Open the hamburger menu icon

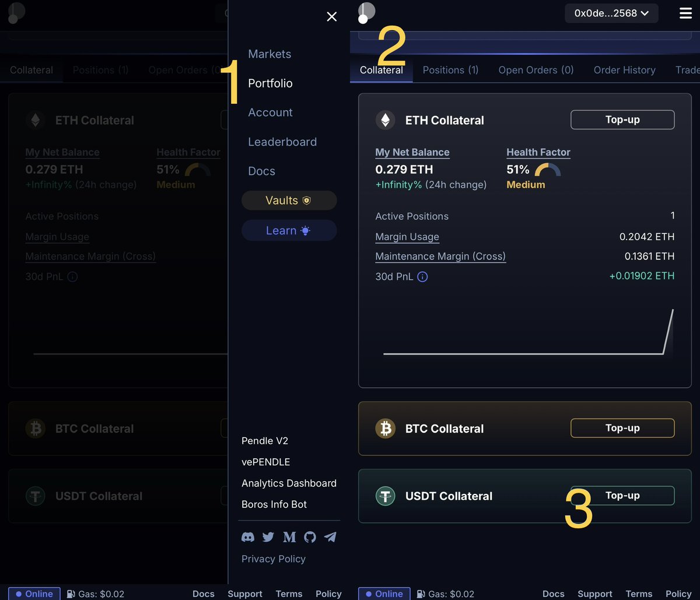pos(685,13)
